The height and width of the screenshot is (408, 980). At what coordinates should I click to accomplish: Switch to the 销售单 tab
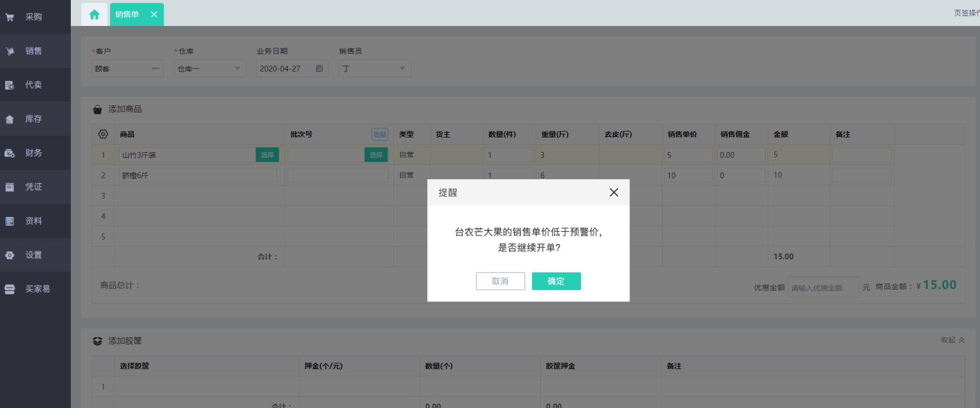coord(128,15)
